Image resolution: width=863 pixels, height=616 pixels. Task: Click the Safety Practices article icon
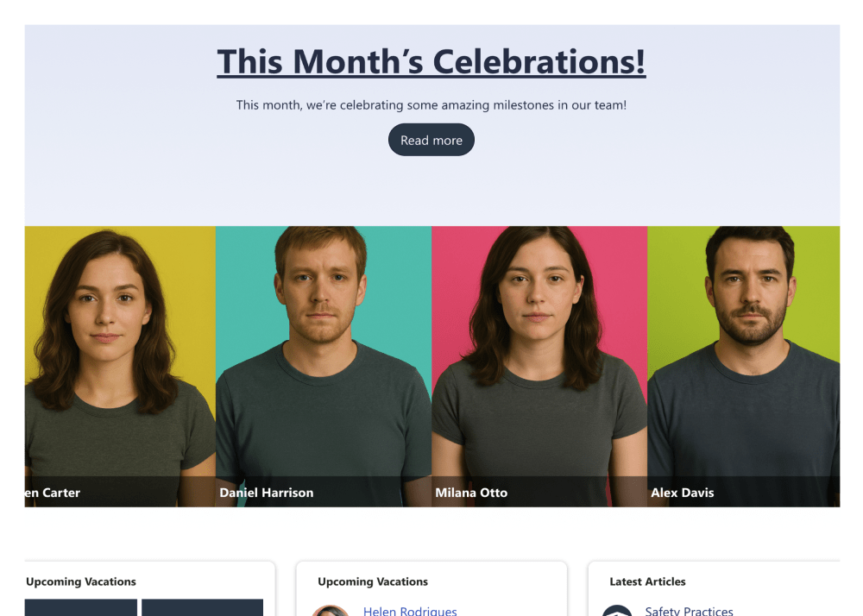pos(617,611)
